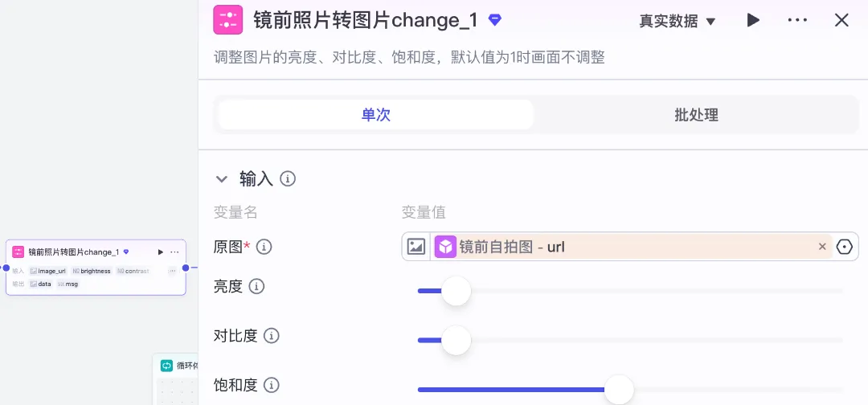This screenshot has width=868, height=405.
Task: Open the 真实数据 dropdown
Action: [x=677, y=21]
